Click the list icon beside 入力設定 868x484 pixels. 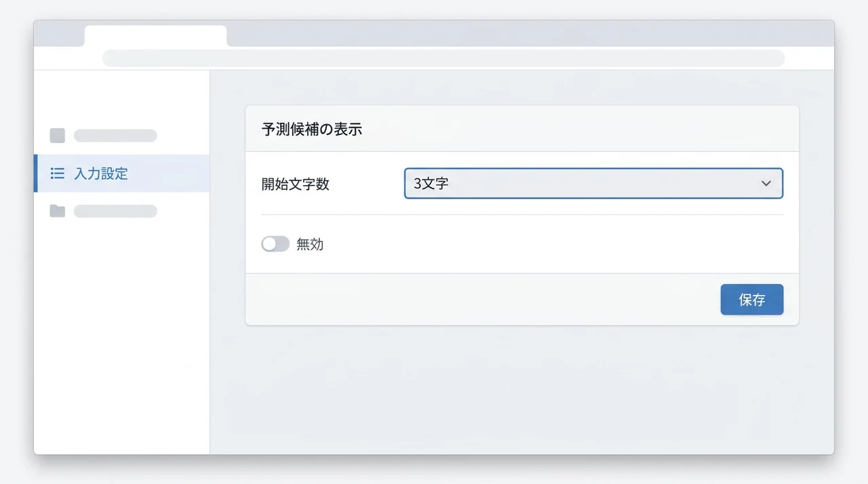click(58, 174)
